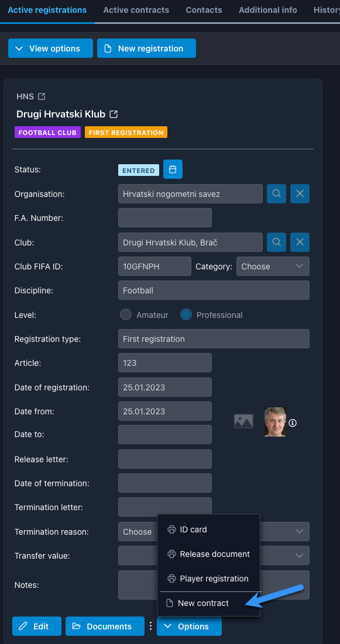This screenshot has height=644, width=340.
Task: Switch to the Active contracts tab
Action: (136, 10)
